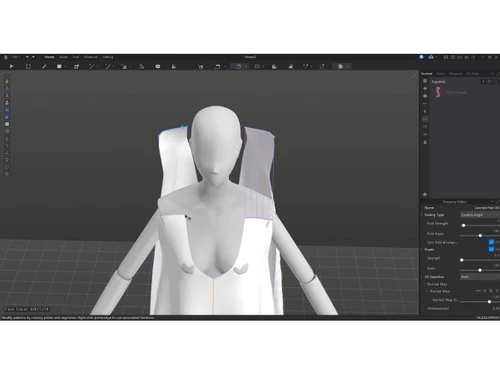This screenshot has height=375, width=500.
Task: Toggle the Elastic On checkbox
Action: 491,249
